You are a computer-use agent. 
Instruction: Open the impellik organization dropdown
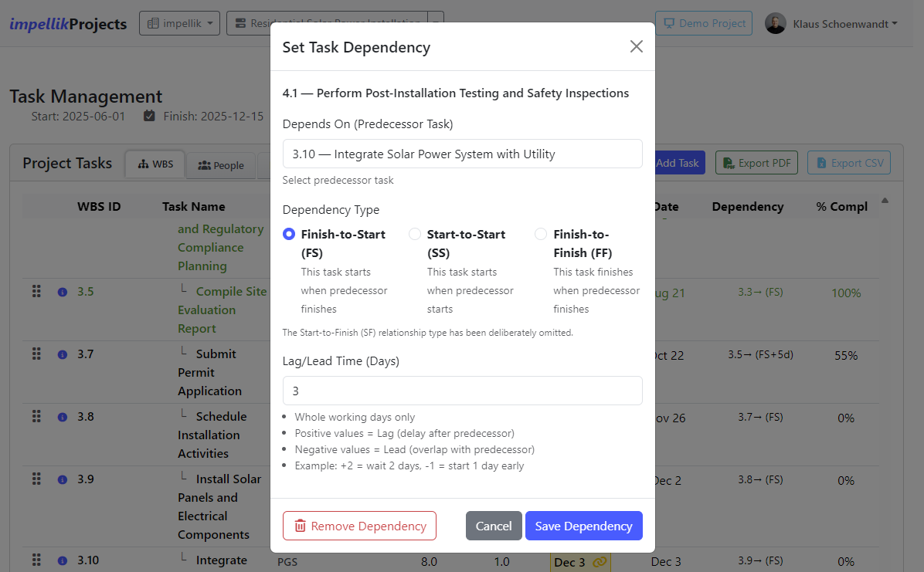coord(180,24)
